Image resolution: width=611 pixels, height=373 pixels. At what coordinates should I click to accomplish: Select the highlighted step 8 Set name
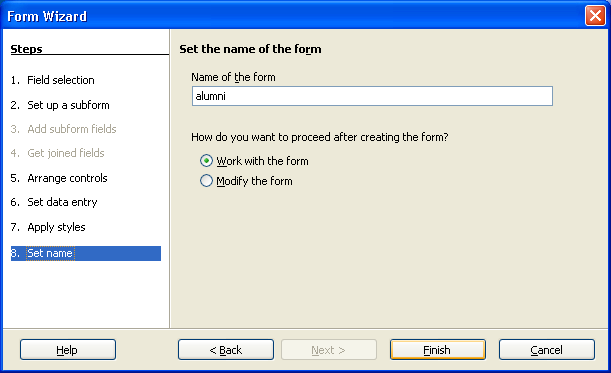click(x=86, y=253)
